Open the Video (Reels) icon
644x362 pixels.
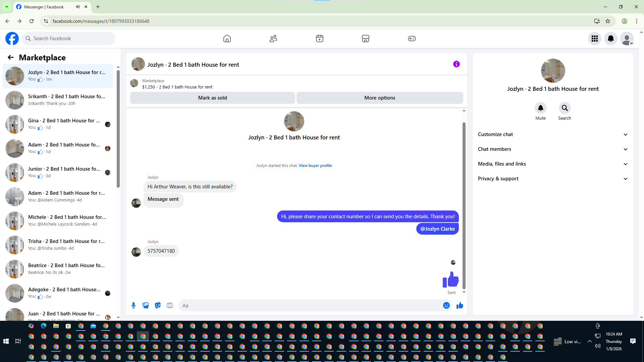pos(320,39)
